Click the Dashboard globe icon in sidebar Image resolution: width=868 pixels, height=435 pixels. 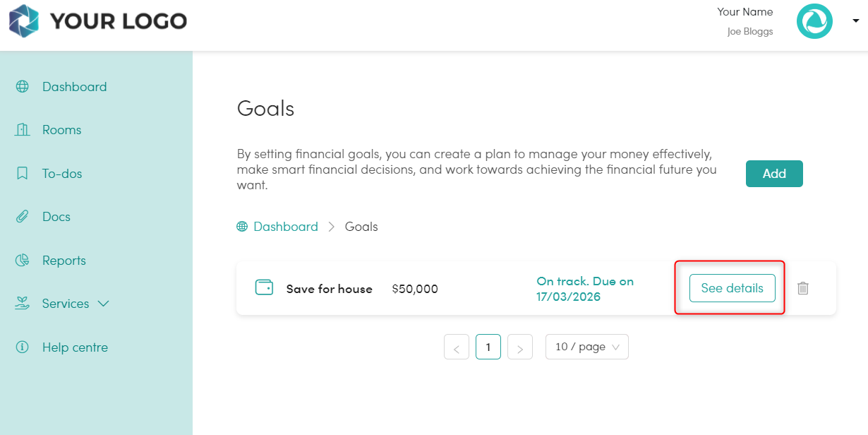pos(23,87)
